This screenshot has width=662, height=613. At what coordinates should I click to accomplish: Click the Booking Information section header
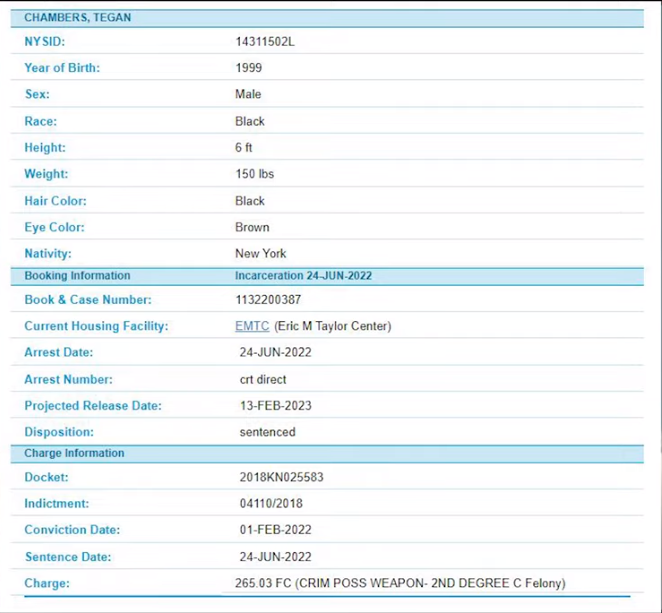pyautogui.click(x=77, y=276)
